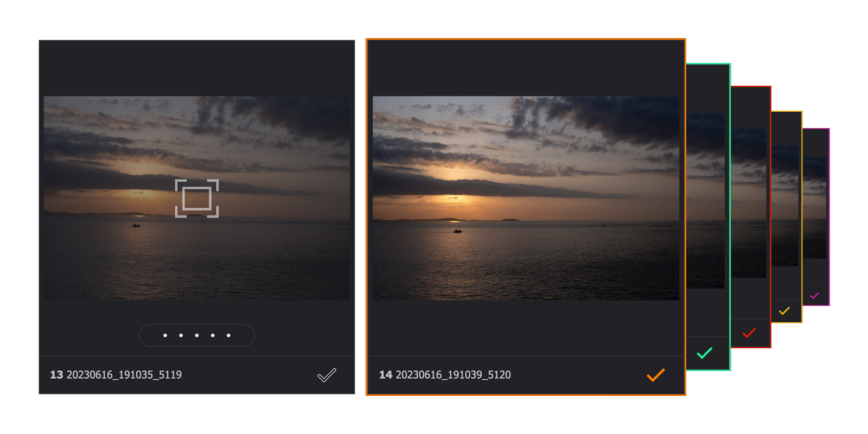This screenshot has width=868, height=434.
Task: Select orange-bordered sunset thumbnail 5120
Action: pos(526,198)
